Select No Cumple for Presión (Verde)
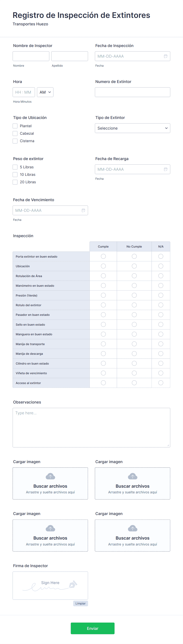 tap(134, 295)
